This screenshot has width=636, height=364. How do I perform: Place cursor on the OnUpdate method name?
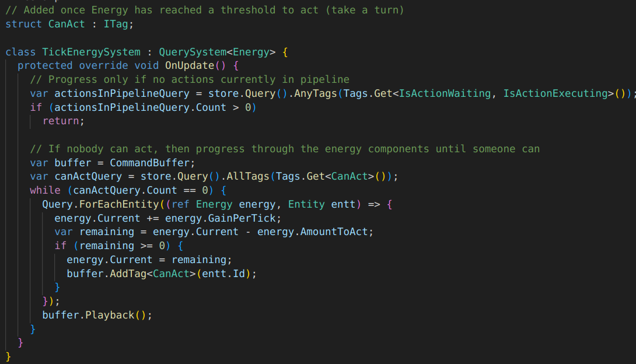[190, 66]
